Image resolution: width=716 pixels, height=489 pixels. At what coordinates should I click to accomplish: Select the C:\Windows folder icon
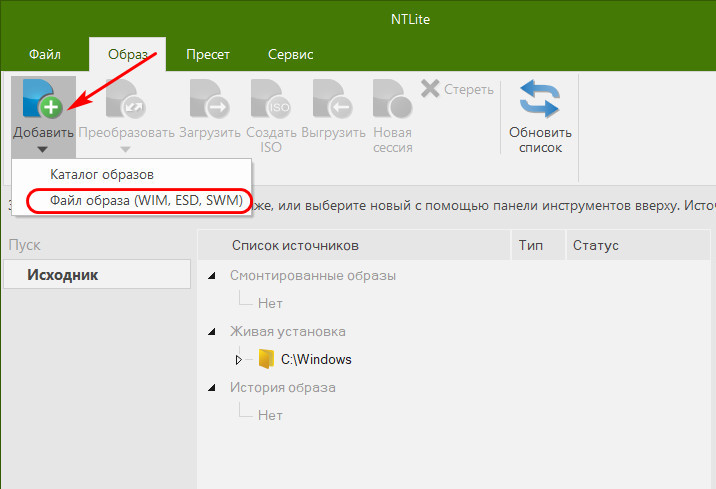pyautogui.click(x=266, y=359)
